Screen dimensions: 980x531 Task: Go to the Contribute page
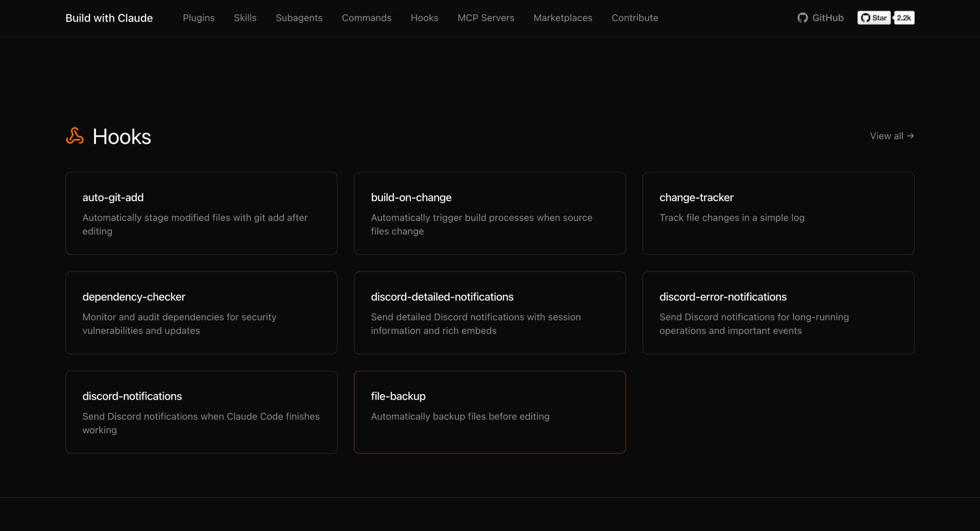point(634,18)
